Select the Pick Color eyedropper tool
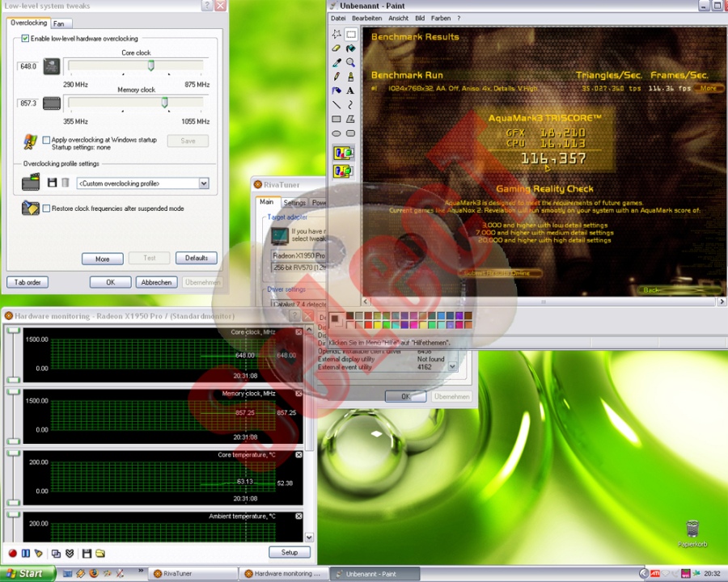This screenshot has width=728, height=582. (x=336, y=62)
